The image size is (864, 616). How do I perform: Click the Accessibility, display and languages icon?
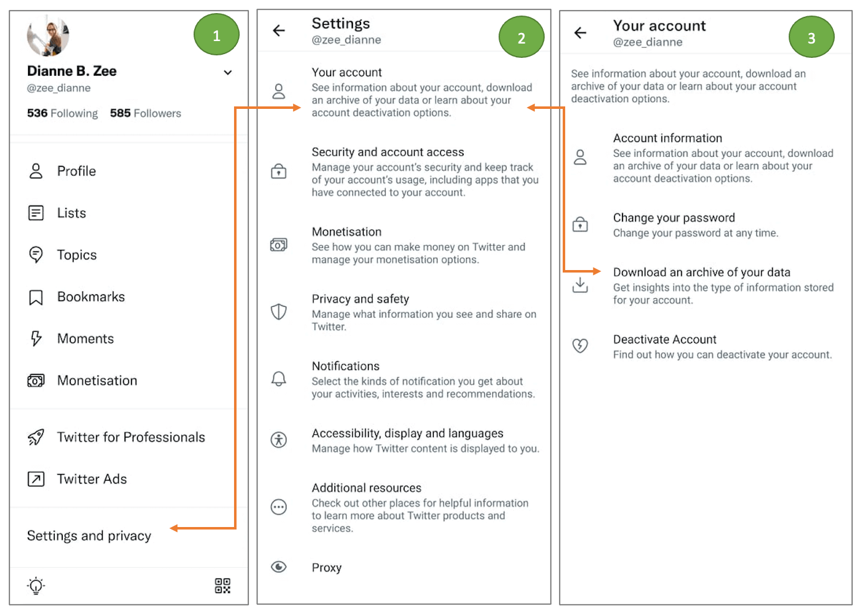(279, 440)
